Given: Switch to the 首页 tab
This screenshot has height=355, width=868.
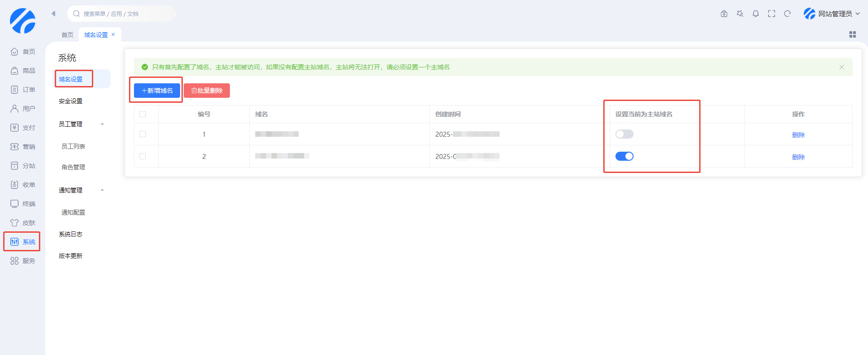Looking at the screenshot, I should tap(67, 35).
